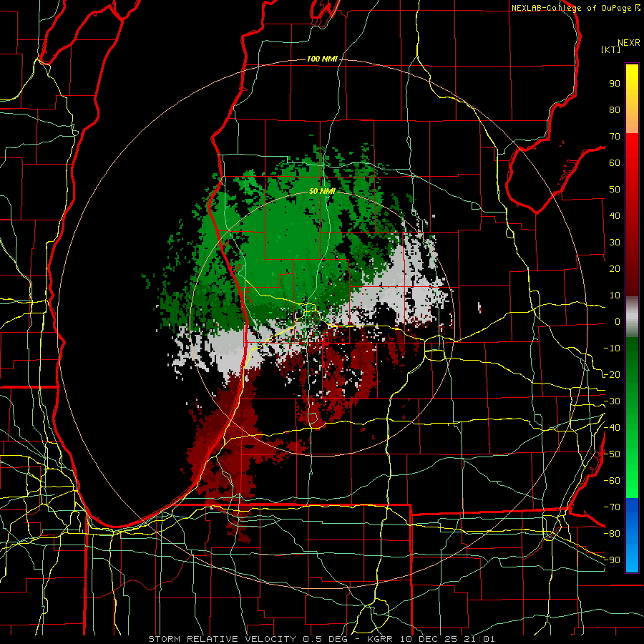Click the 100 NMI range ring label
The width and height of the screenshot is (644, 644).
322,59
